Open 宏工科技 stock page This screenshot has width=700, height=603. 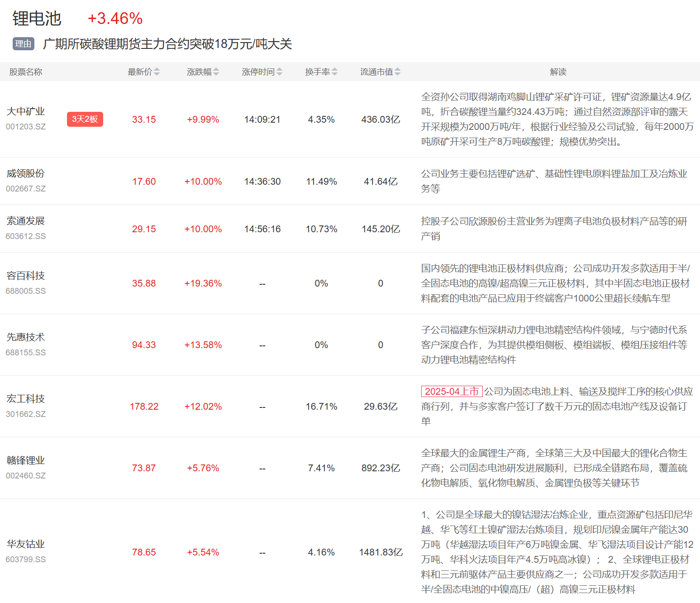(26, 399)
